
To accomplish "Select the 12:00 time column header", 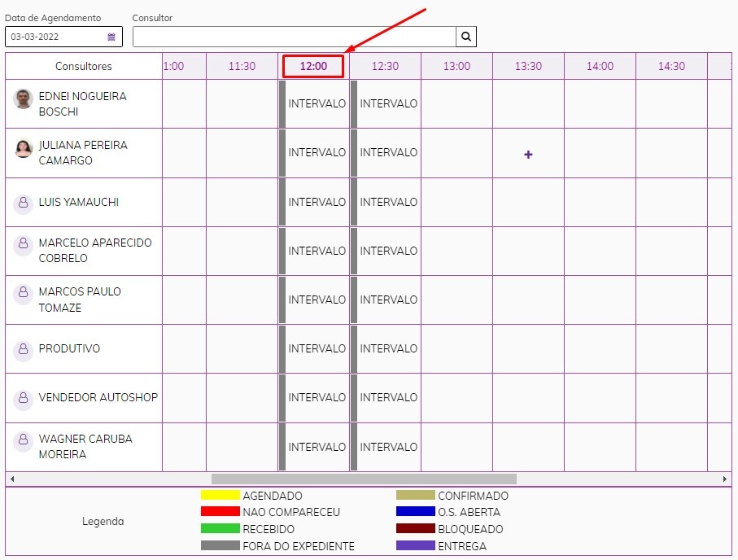I will (x=313, y=66).
